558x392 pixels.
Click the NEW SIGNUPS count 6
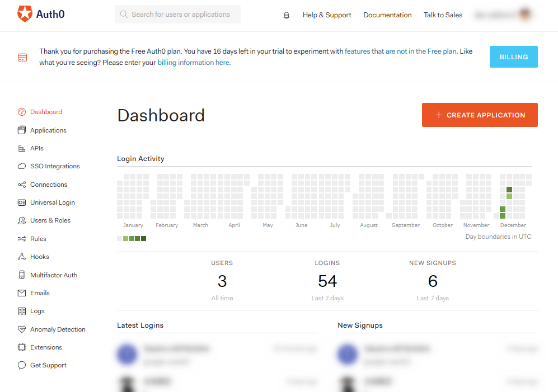click(433, 281)
